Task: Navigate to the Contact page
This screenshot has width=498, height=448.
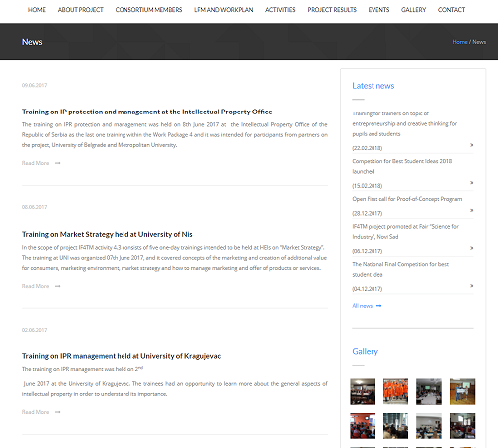Action: coord(451,10)
